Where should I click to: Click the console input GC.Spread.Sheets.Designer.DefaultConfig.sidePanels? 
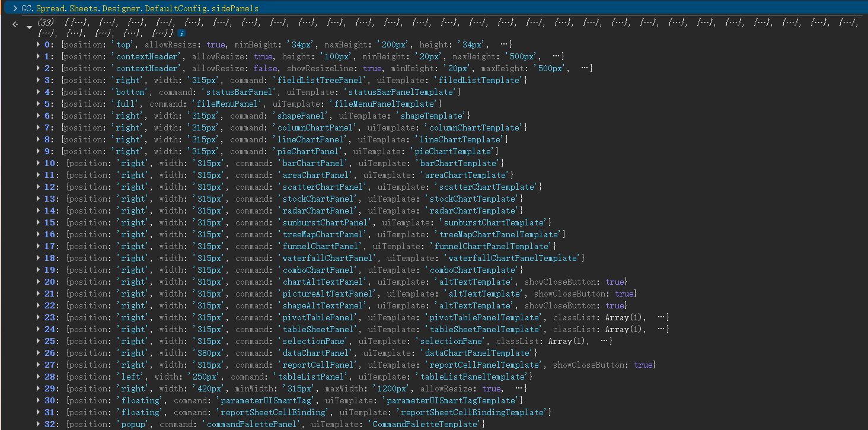139,9
